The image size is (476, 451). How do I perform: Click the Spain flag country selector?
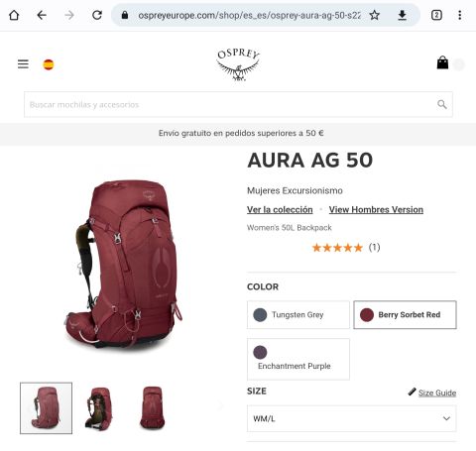coord(49,64)
